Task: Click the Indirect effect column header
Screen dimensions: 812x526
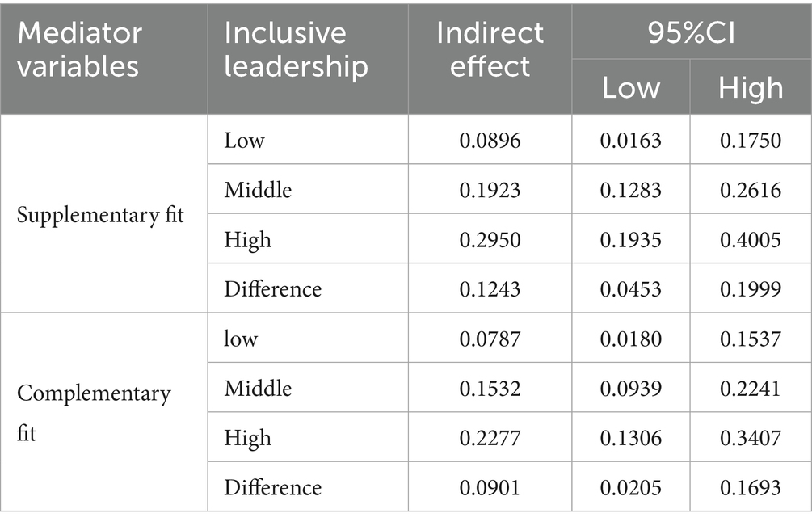Action: tap(490, 59)
